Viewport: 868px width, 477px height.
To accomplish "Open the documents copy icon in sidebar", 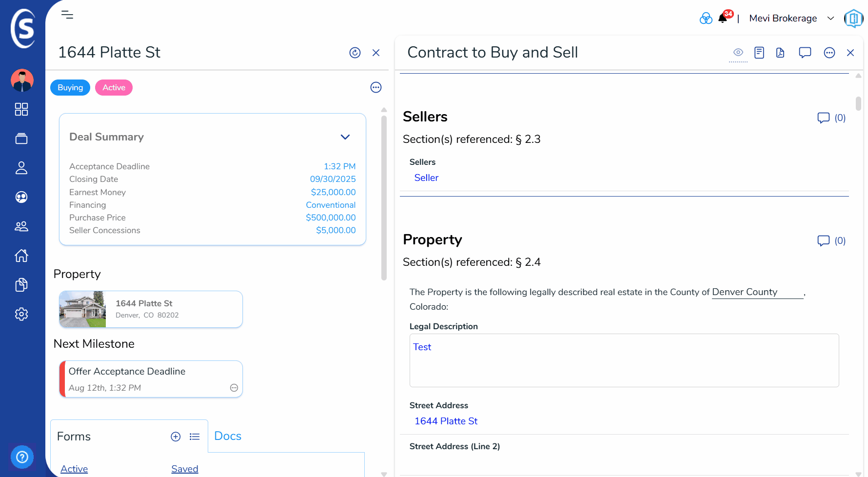I will (x=21, y=285).
